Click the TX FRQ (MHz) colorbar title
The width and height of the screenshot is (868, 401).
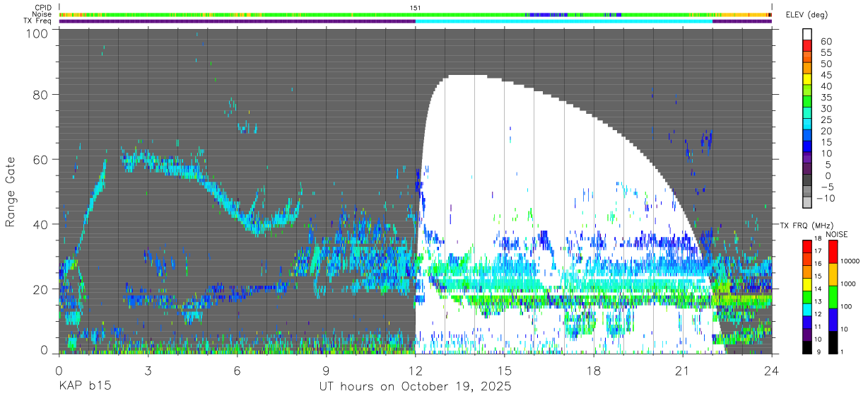805,226
